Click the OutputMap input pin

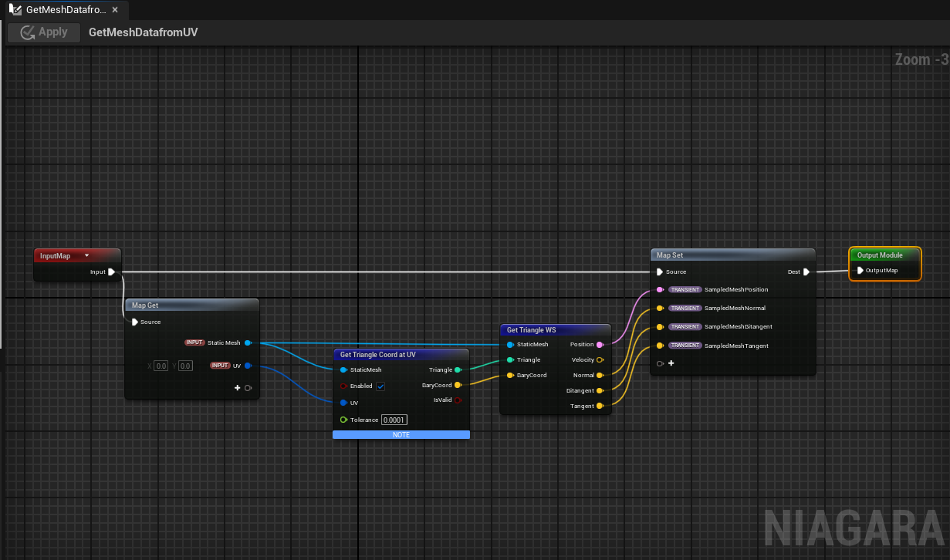tap(860, 271)
